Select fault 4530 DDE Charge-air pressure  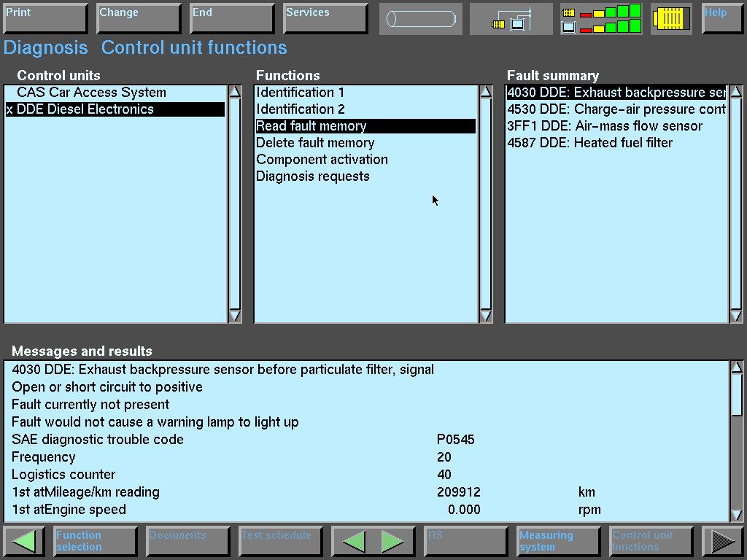(616, 109)
